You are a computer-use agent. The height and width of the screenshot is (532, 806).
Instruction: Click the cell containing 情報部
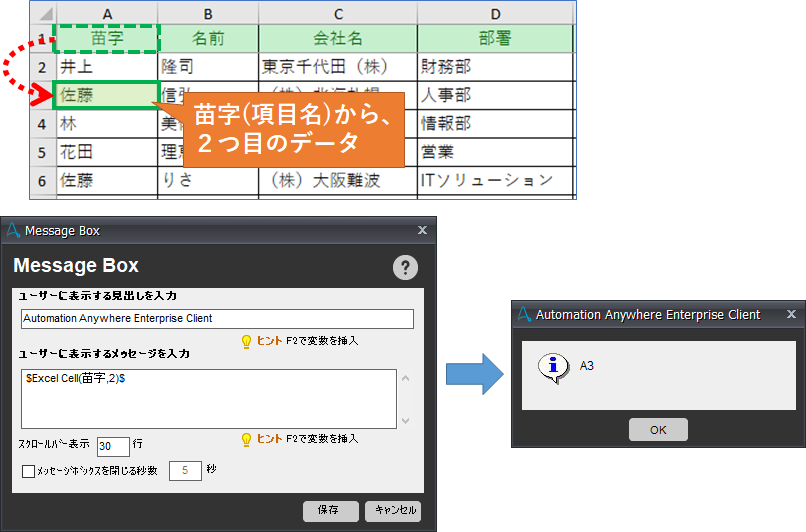[495, 124]
